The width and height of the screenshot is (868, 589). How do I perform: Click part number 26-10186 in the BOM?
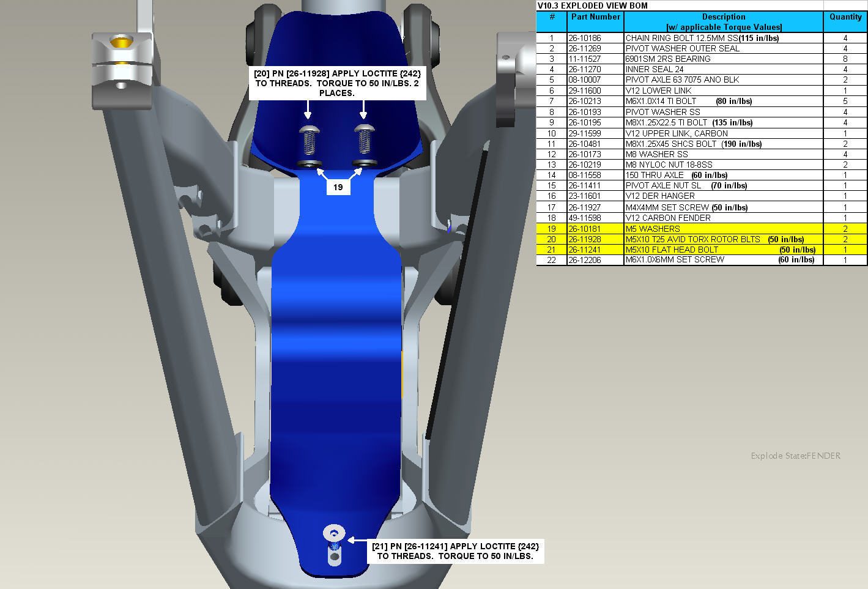pyautogui.click(x=585, y=38)
